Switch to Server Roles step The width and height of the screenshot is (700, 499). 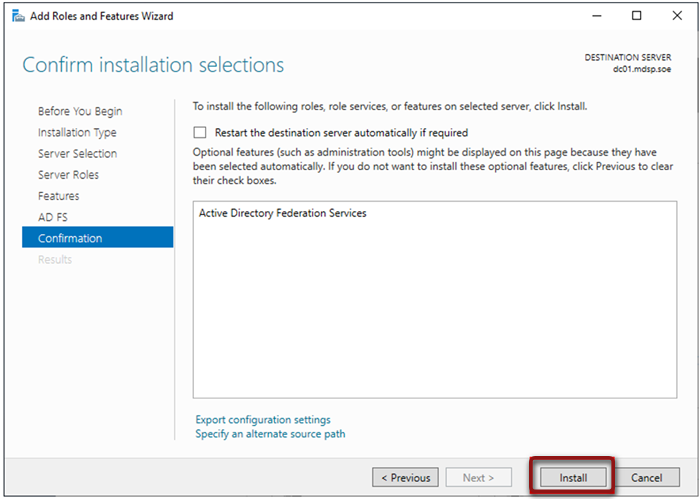[x=68, y=175]
